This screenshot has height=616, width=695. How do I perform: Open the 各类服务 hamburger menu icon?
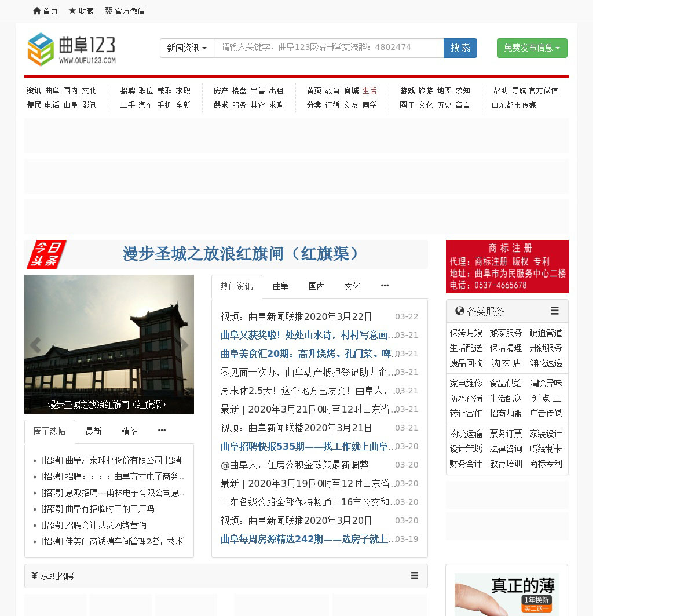(x=554, y=311)
